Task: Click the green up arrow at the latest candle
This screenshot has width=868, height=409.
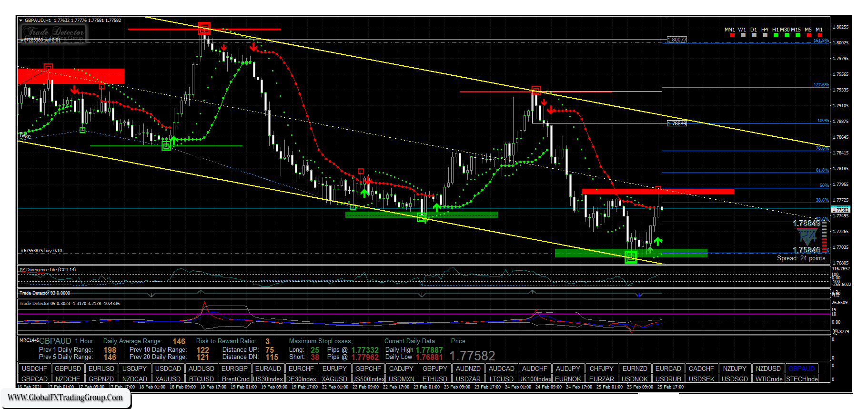Action: (658, 241)
